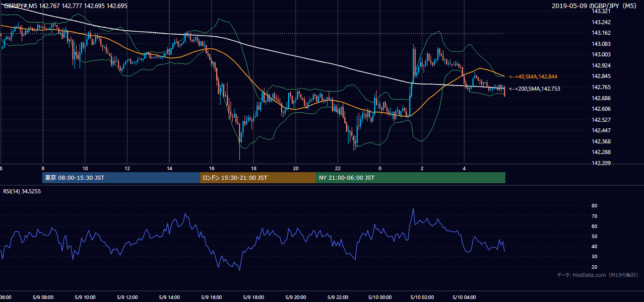
Task: Click the 5/9 12:00 time axis label
Action: point(127,297)
